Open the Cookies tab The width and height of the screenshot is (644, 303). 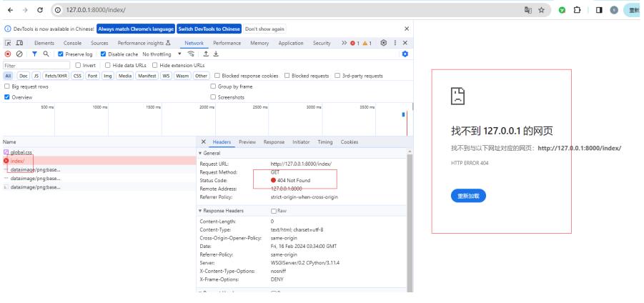click(350, 142)
